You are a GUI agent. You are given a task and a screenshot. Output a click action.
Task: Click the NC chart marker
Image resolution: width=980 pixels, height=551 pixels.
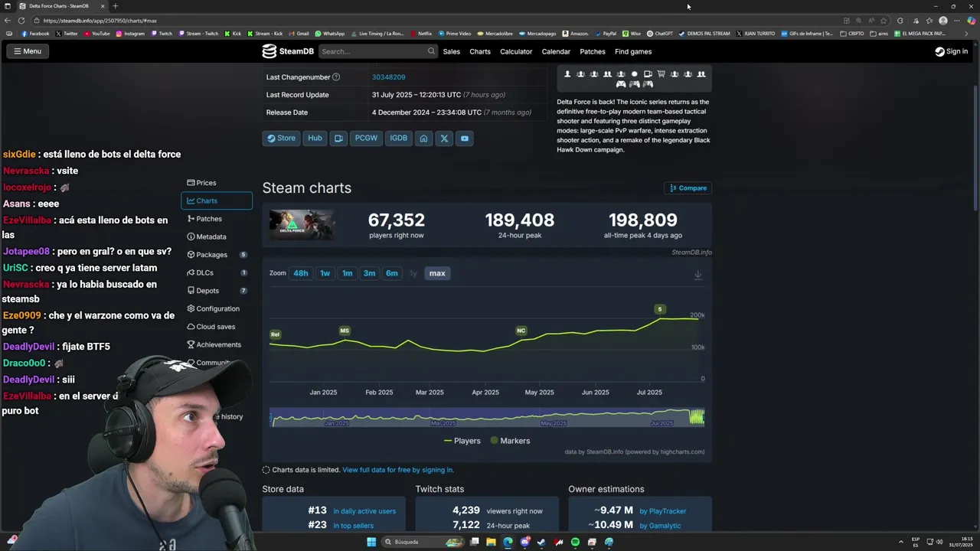pos(521,331)
